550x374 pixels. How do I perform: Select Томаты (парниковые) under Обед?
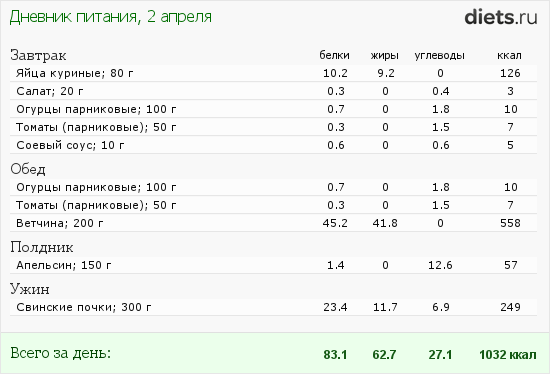pos(273,205)
